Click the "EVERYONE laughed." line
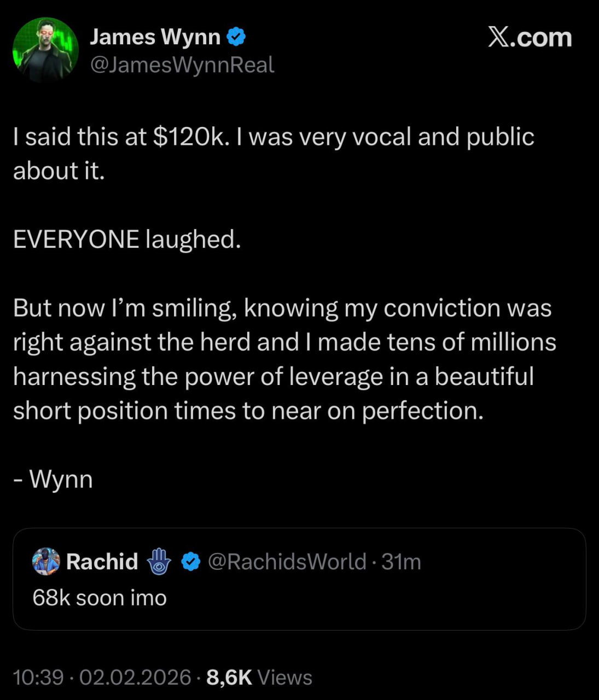 tap(127, 240)
